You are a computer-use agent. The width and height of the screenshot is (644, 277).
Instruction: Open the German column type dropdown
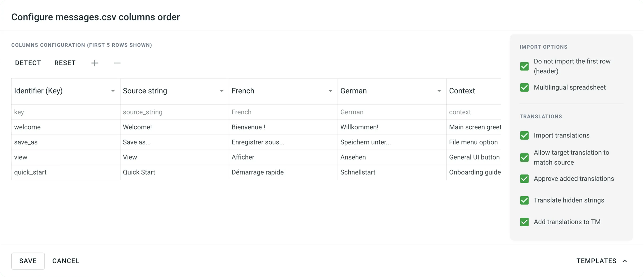coord(439,91)
